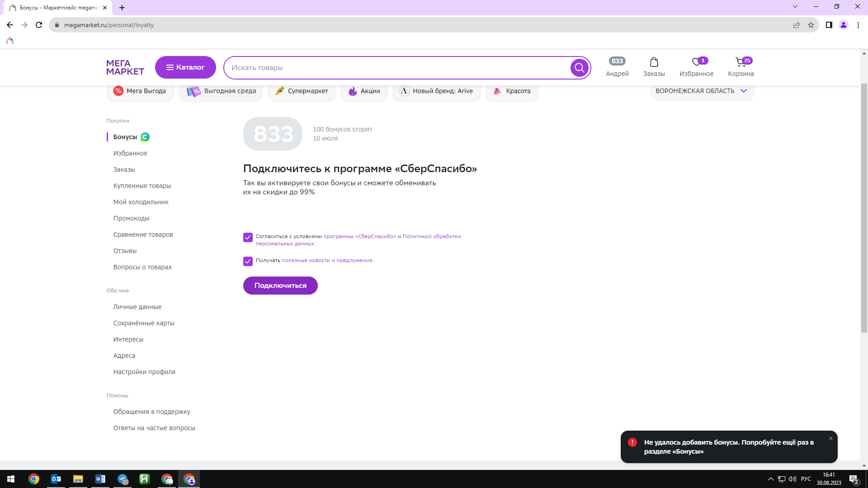Image resolution: width=868 pixels, height=488 pixels.
Task: Click the red error alert icon
Action: [632, 442]
